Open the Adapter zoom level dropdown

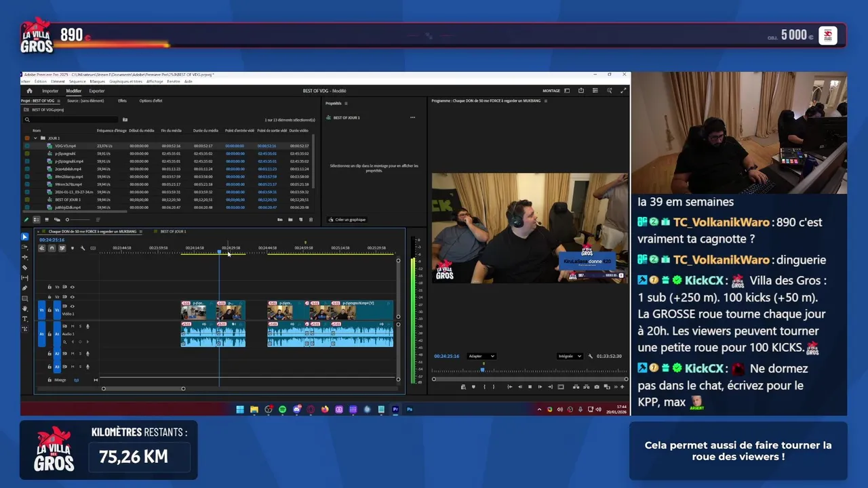(x=481, y=357)
